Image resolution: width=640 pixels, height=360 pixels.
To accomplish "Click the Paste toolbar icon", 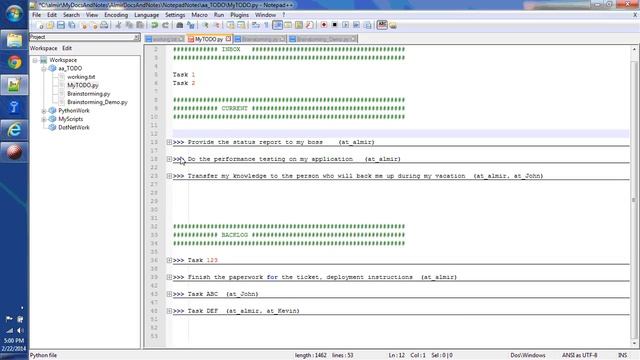I will pyautogui.click(x=140, y=25).
